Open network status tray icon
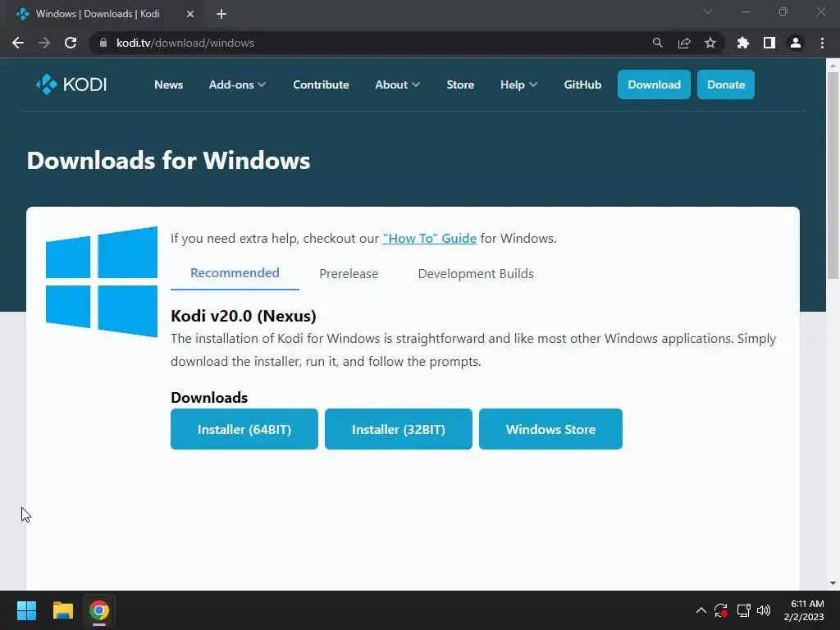Viewport: 840px width, 630px height. click(x=743, y=610)
